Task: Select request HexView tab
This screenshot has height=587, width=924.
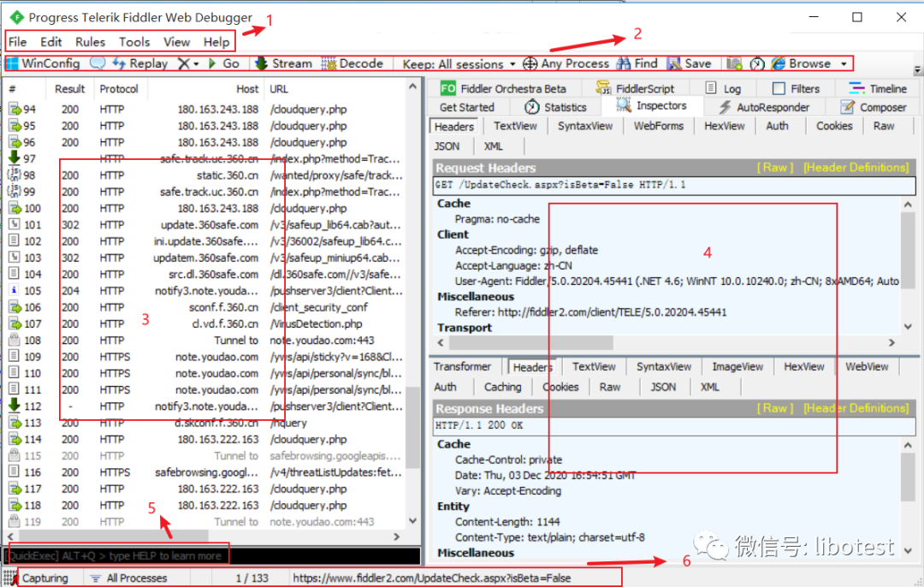Action: (725, 126)
